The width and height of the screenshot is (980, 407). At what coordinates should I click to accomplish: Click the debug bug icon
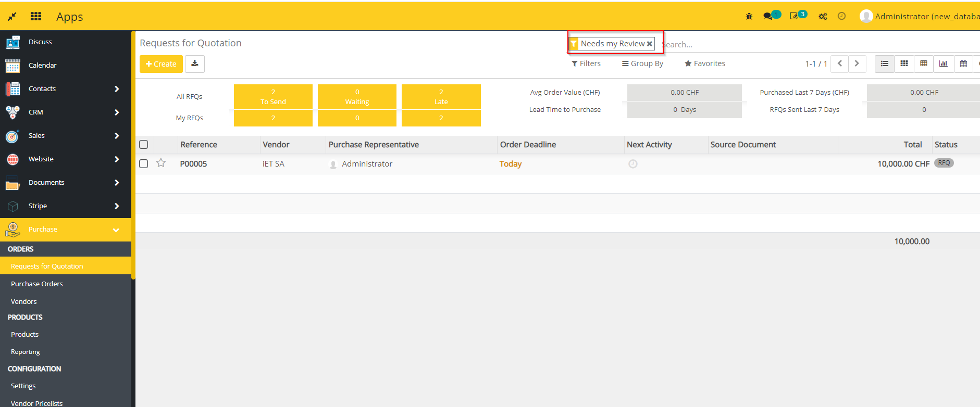749,16
